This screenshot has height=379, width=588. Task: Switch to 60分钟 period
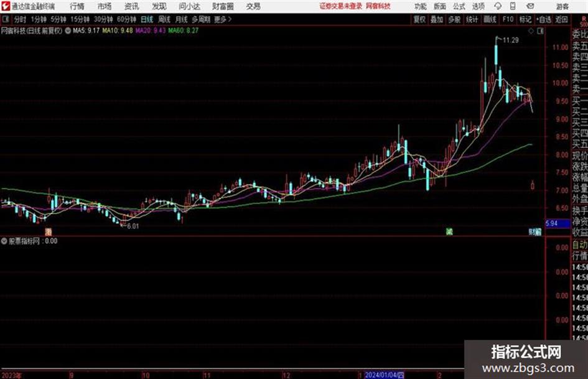click(126, 19)
